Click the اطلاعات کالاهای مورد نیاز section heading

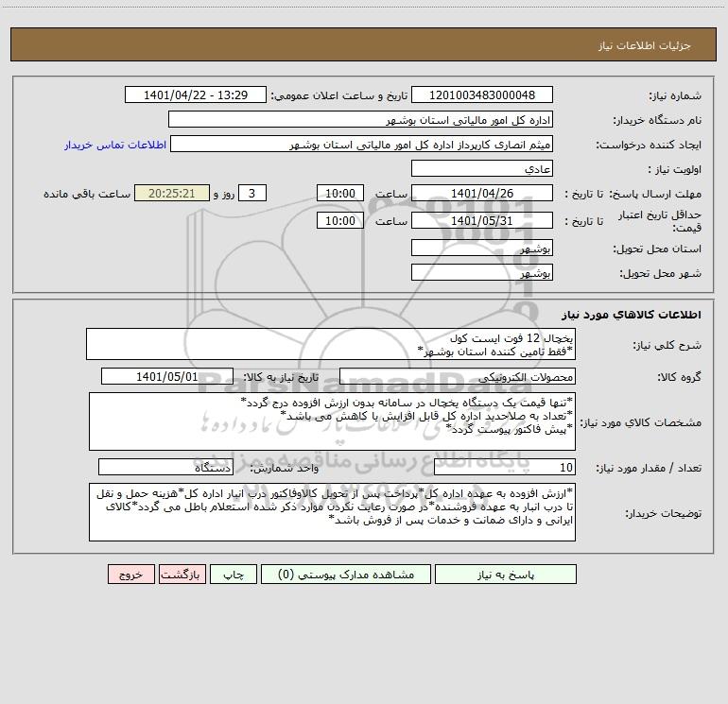point(631,315)
